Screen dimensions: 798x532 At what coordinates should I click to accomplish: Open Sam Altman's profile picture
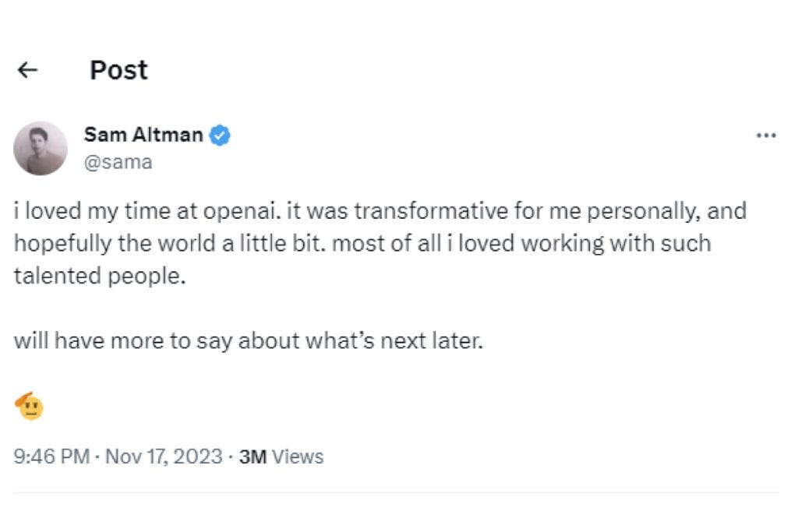(x=41, y=148)
